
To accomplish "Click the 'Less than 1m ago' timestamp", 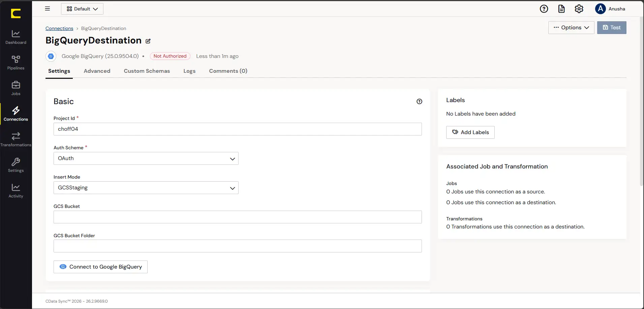I will (217, 56).
